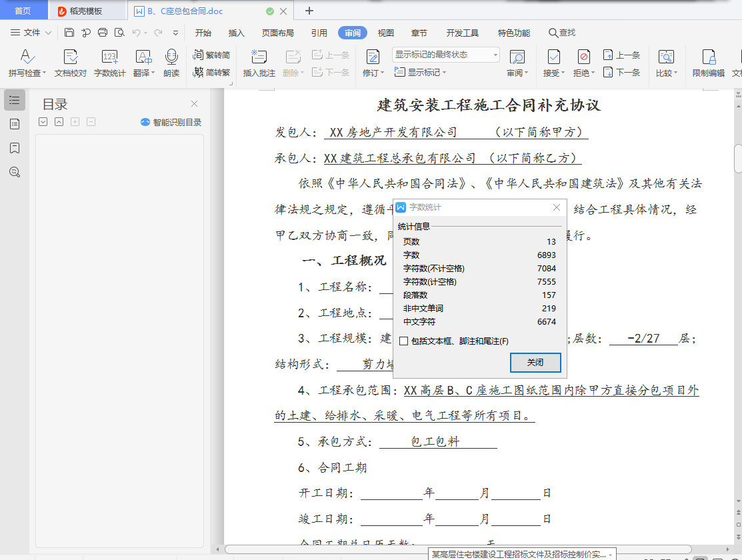This screenshot has height=560, width=742.
Task: Open the chapter navigation sidebar icon
Action: pos(15,124)
